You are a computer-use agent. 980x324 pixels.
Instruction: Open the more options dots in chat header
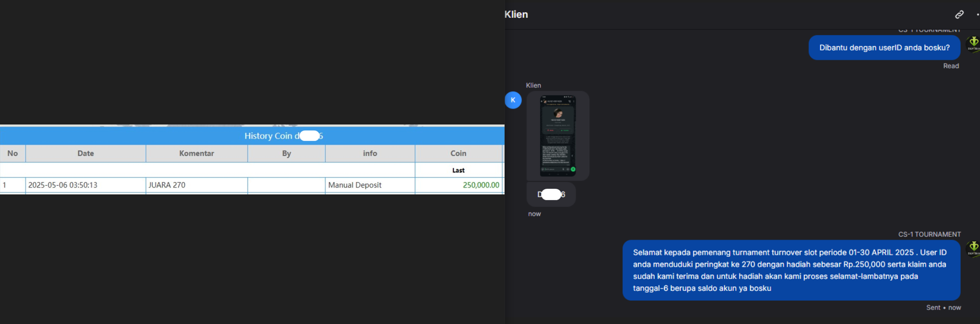[977, 14]
